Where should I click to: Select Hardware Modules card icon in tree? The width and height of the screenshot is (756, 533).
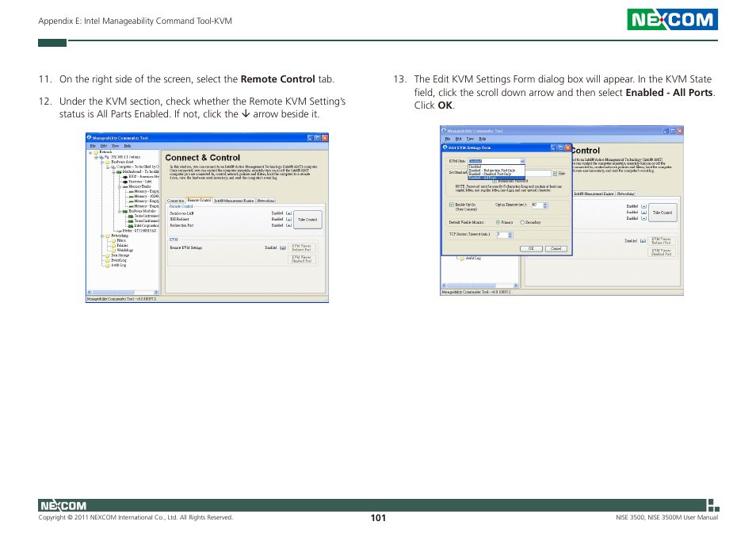click(125, 211)
